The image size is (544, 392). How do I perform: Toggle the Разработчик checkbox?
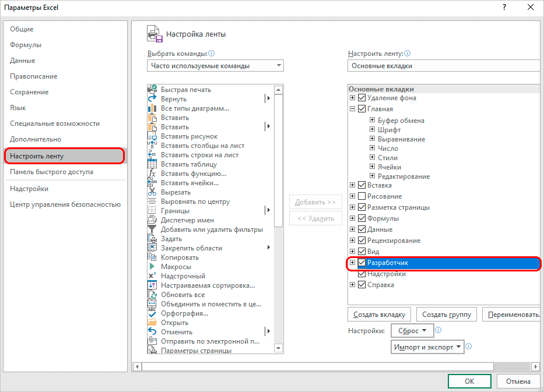(x=362, y=263)
